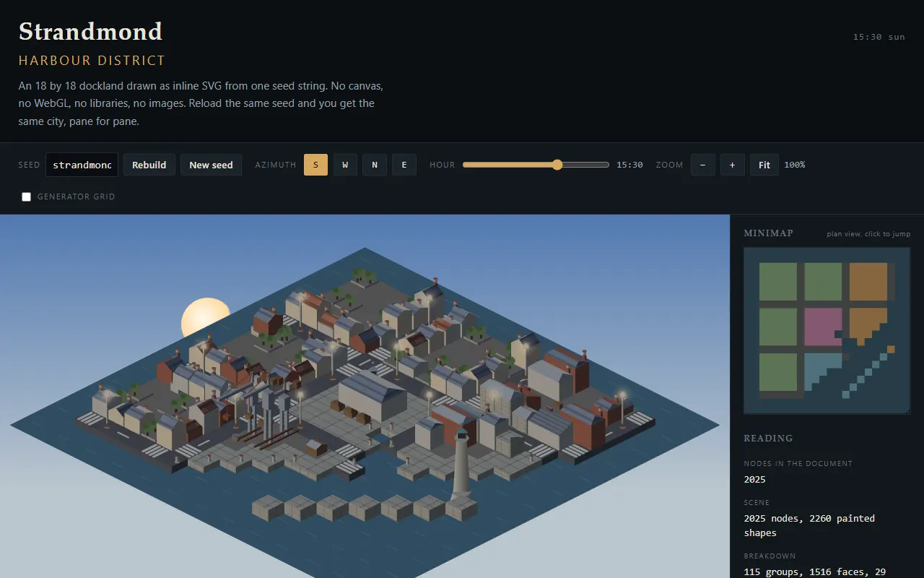Viewport: 924px width, 578px height.
Task: Click the "Minimap" panel heading
Action: coord(769,233)
